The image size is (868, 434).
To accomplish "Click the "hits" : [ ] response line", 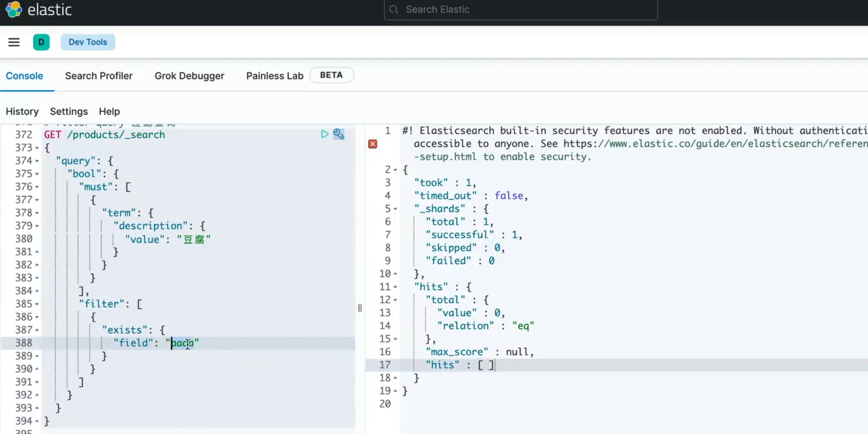I will point(460,365).
